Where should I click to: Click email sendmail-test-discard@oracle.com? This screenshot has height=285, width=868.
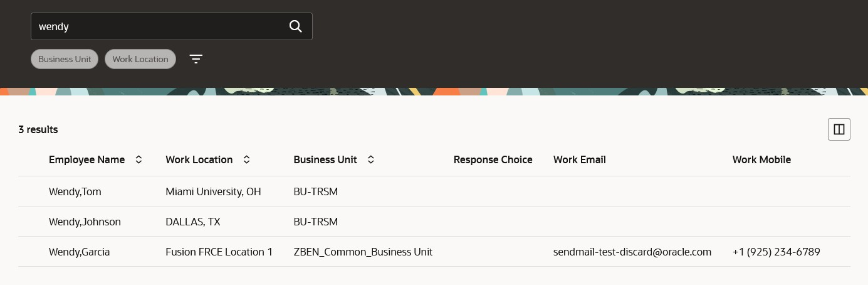click(x=632, y=252)
